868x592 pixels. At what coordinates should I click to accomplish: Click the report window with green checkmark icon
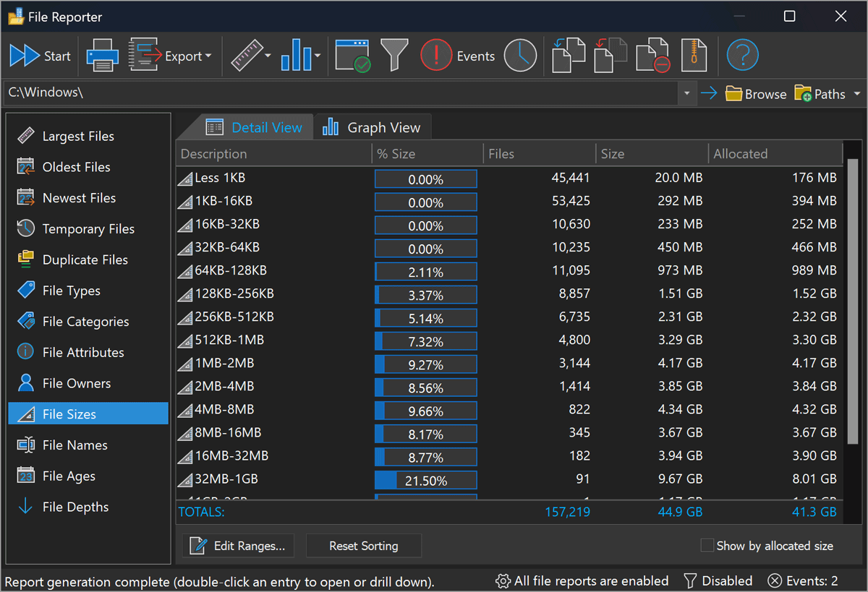click(x=354, y=55)
